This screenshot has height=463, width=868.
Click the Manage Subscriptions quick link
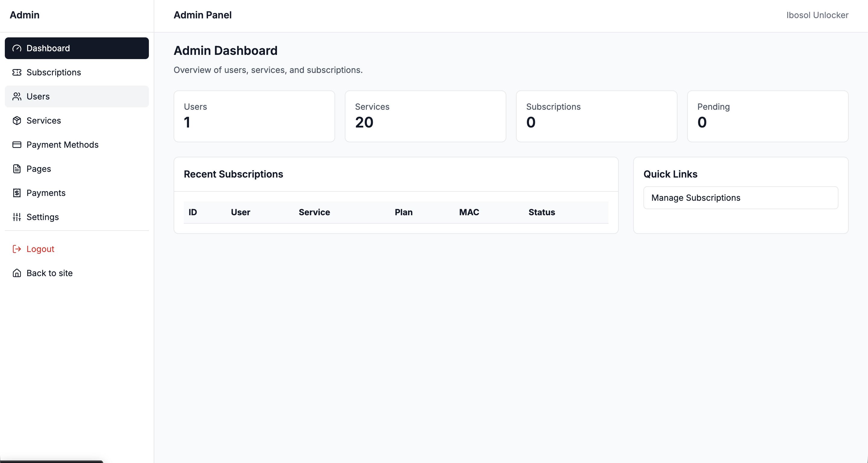click(x=741, y=198)
